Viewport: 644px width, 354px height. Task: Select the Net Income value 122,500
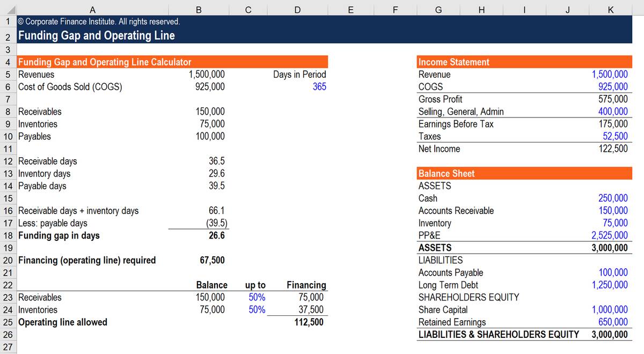point(613,149)
